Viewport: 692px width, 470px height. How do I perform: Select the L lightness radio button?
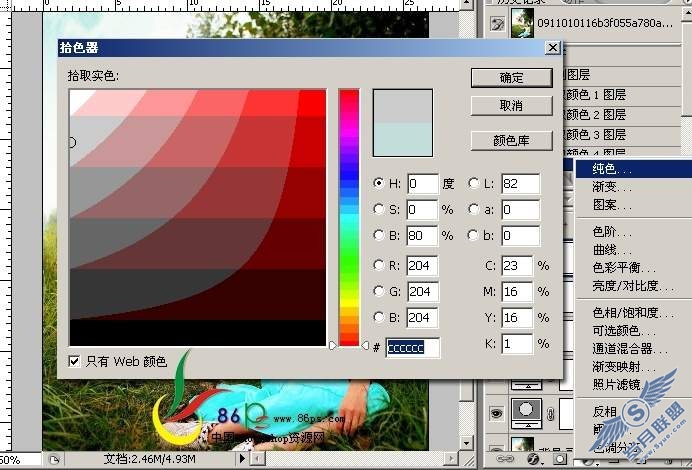tap(474, 183)
